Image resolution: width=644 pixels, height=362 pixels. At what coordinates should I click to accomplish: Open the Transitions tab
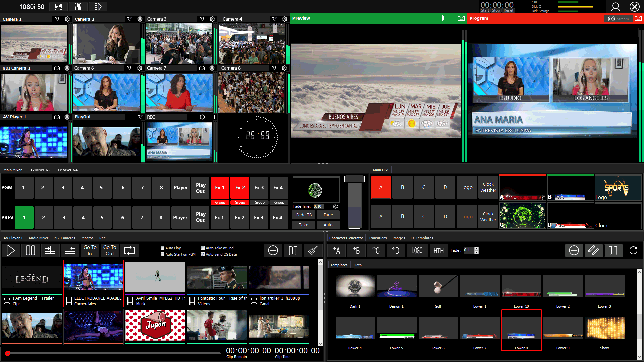[377, 238]
